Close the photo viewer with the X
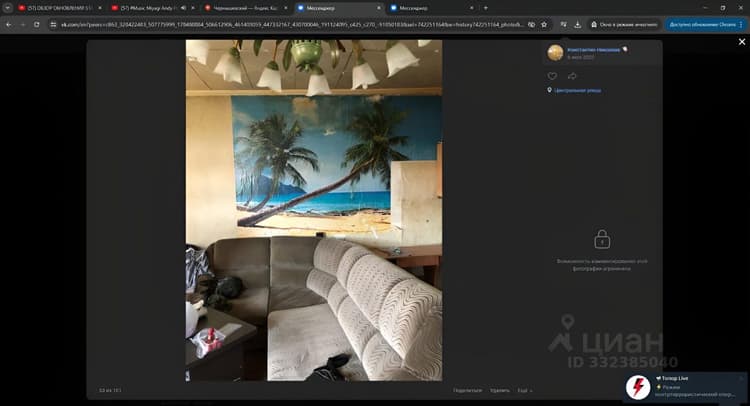This screenshot has height=406, width=750. tap(742, 42)
